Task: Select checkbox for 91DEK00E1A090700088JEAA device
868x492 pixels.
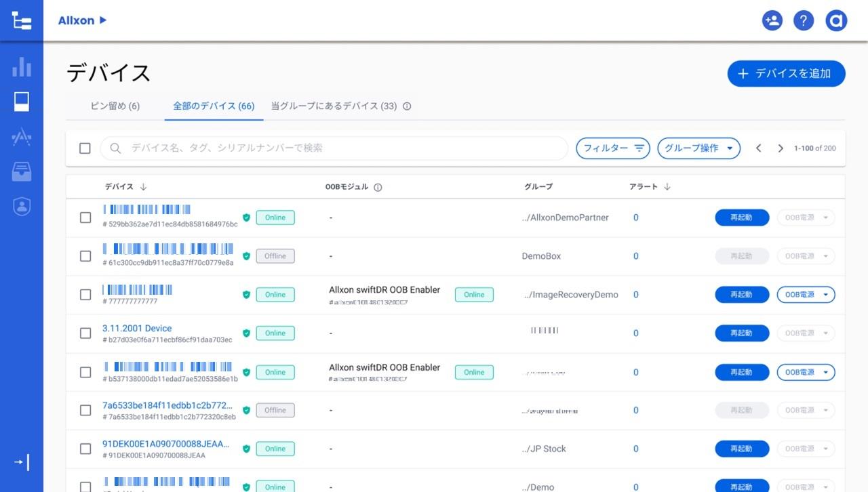Action: [85, 449]
